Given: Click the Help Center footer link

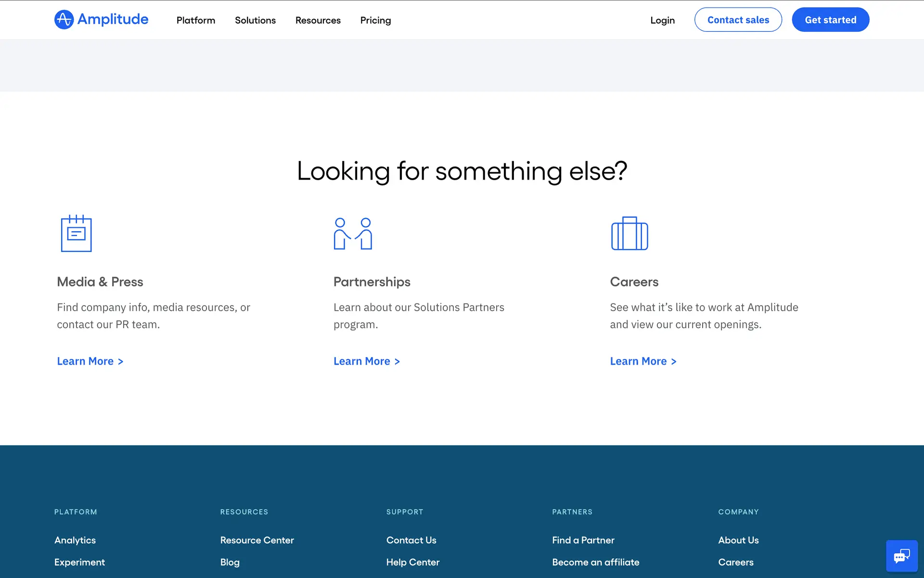Looking at the screenshot, I should tap(412, 562).
